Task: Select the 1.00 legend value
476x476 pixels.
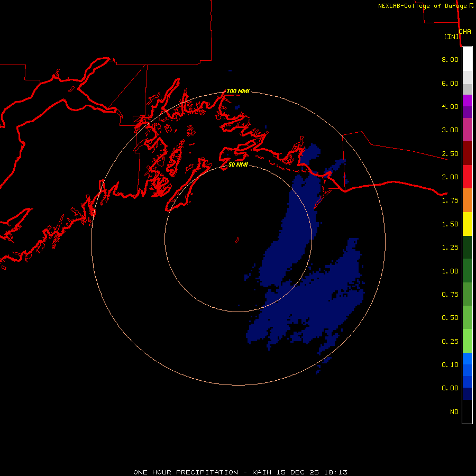Action: (x=450, y=271)
